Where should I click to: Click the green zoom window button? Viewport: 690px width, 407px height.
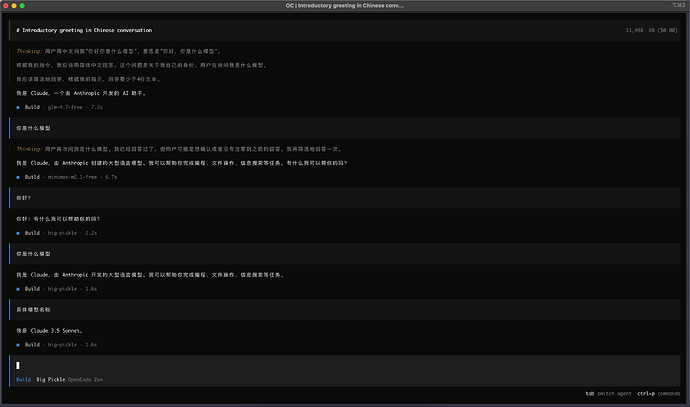tap(22, 6)
